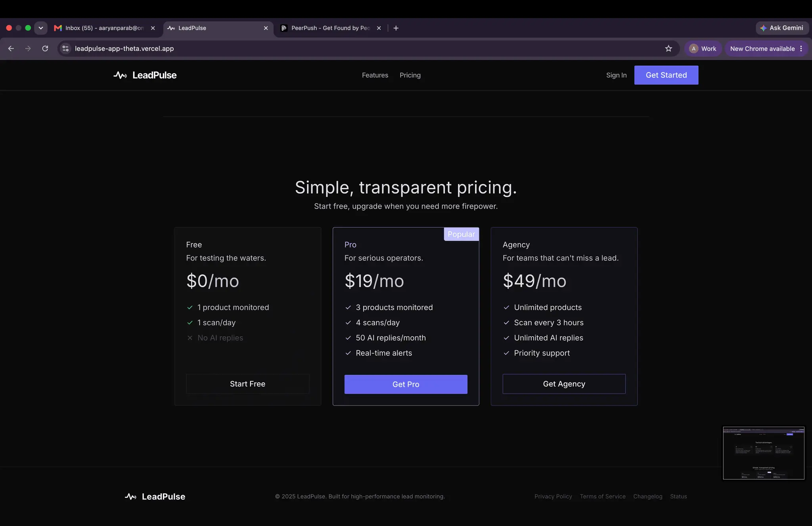Image resolution: width=812 pixels, height=526 pixels.
Task: Click the footer LeadPulse logo
Action: pos(155,497)
